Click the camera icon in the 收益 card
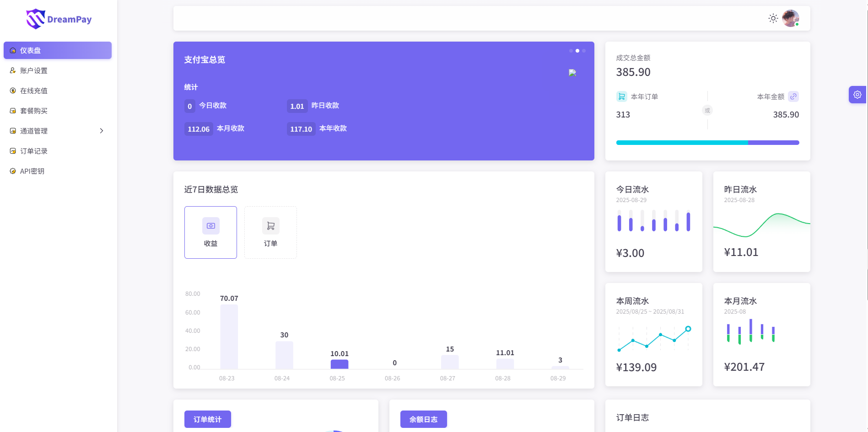Image resolution: width=868 pixels, height=432 pixels. click(210, 225)
